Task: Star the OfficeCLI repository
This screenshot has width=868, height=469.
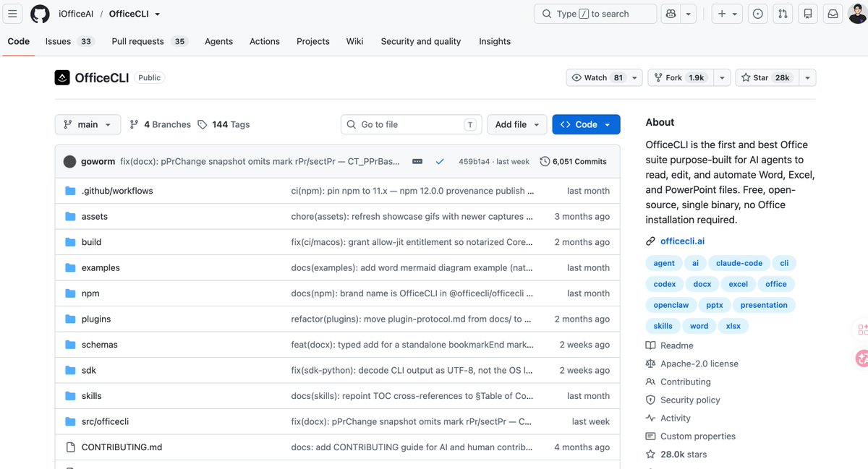Action: pyautogui.click(x=767, y=77)
